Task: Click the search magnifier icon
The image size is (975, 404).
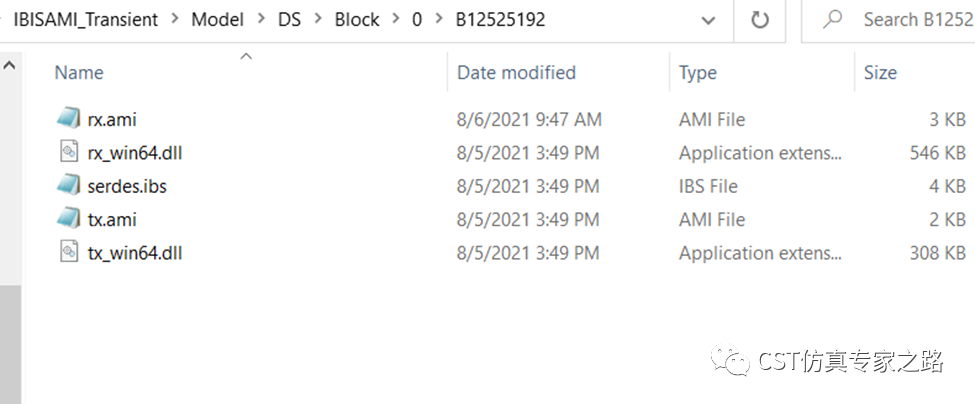Action: (831, 20)
